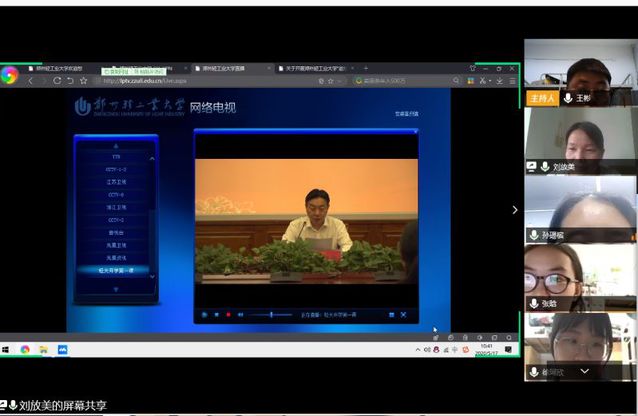Click the play button in video player
Image resolution: width=638 pixels, height=416 pixels.
[205, 314]
